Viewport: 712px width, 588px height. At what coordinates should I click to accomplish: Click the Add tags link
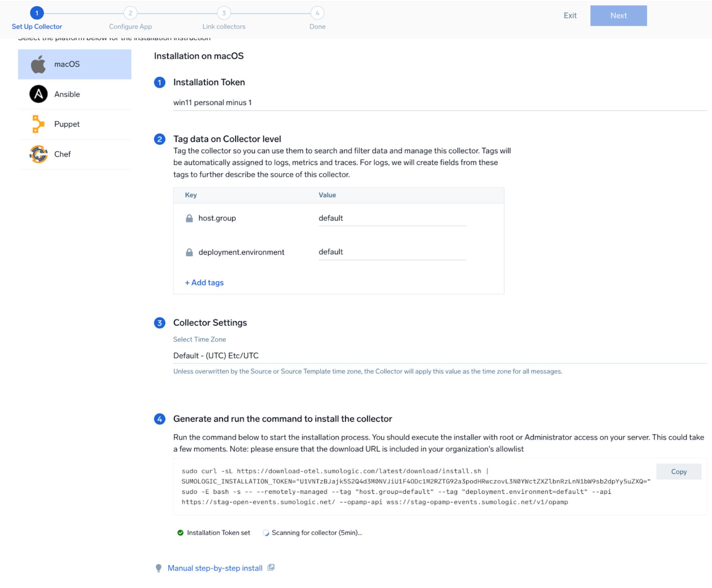coord(204,283)
